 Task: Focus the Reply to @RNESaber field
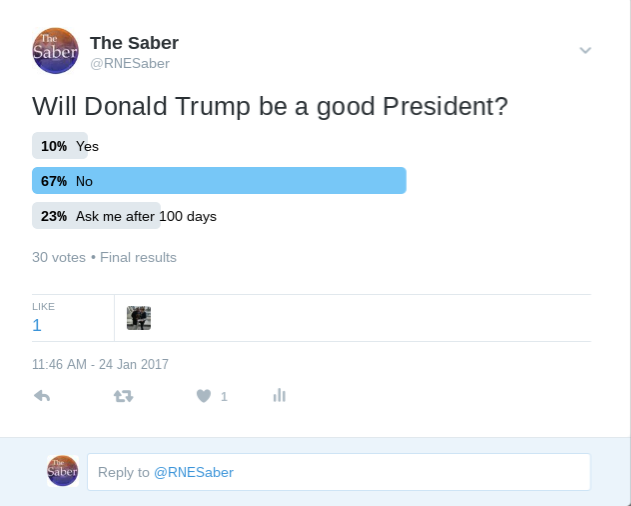click(x=339, y=472)
